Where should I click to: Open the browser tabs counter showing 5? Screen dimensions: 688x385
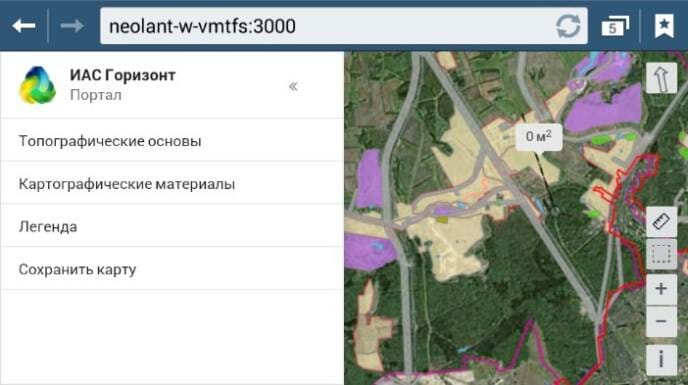(x=615, y=26)
